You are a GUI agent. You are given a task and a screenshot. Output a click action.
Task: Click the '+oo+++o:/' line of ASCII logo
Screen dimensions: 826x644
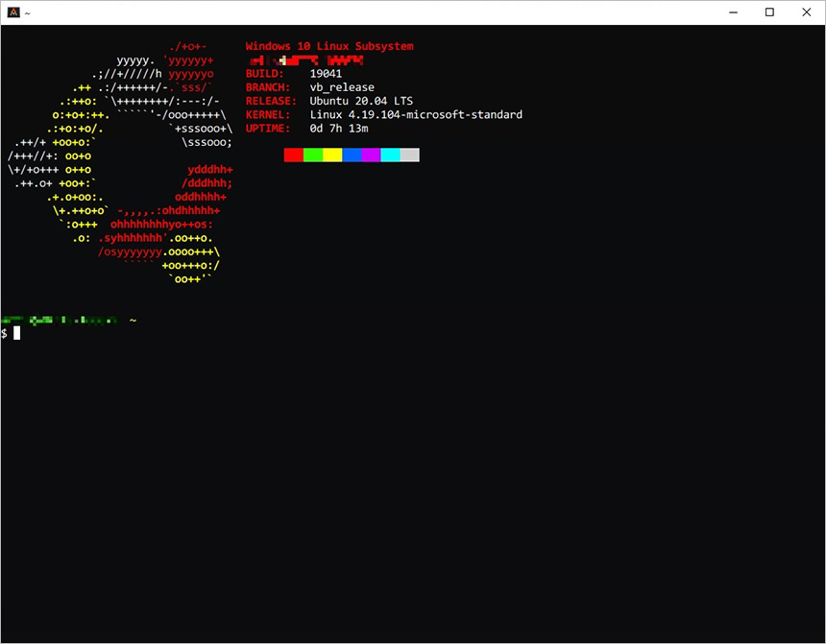pos(191,266)
